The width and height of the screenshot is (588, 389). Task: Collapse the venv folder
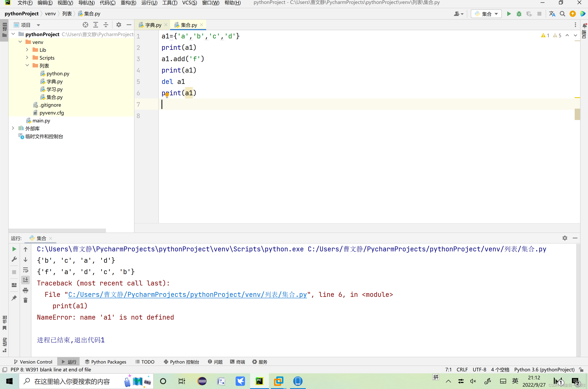click(x=20, y=42)
